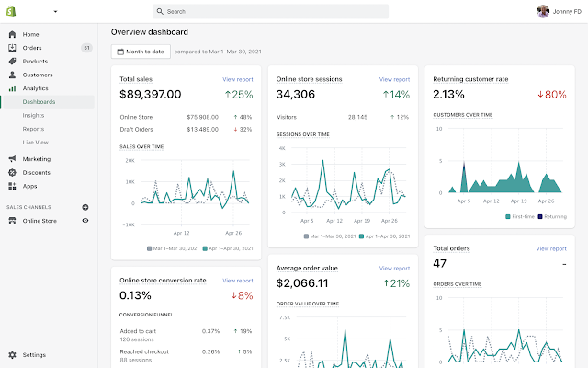Click the top Search field
Screen dimensions: 588x368
click(270, 12)
